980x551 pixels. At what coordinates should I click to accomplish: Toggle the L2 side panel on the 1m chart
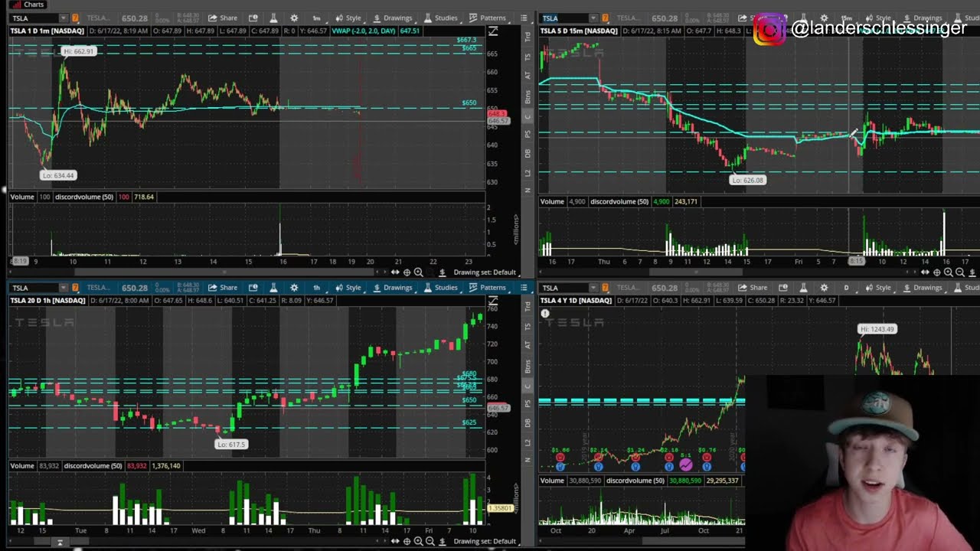(x=528, y=174)
